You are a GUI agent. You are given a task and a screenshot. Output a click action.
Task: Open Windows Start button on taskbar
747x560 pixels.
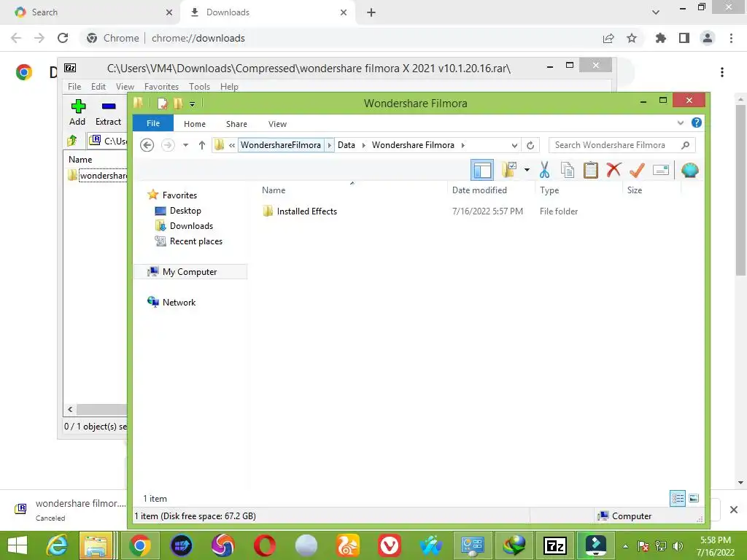pyautogui.click(x=18, y=545)
